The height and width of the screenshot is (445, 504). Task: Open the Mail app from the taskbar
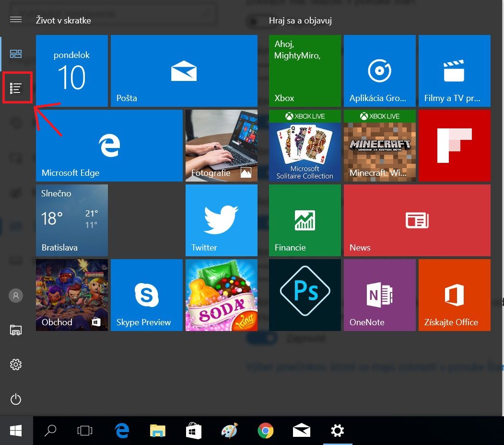302,431
